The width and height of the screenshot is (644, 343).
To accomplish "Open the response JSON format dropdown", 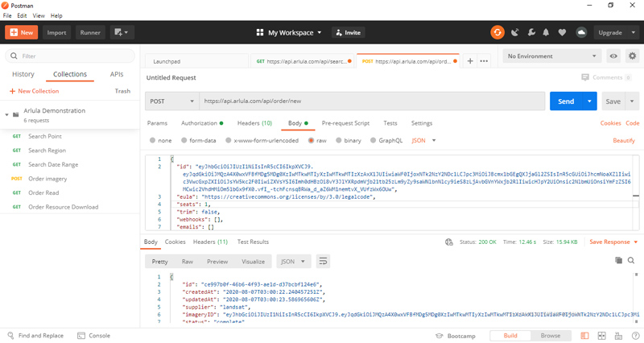I will tap(293, 261).
